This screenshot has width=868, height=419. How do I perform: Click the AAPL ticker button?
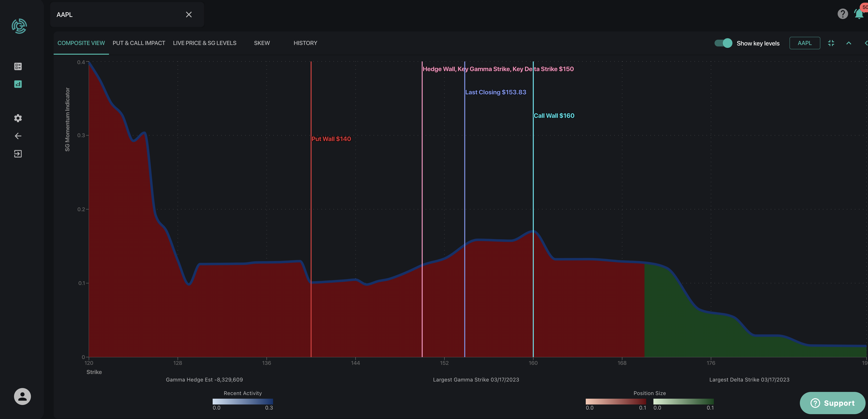click(804, 43)
